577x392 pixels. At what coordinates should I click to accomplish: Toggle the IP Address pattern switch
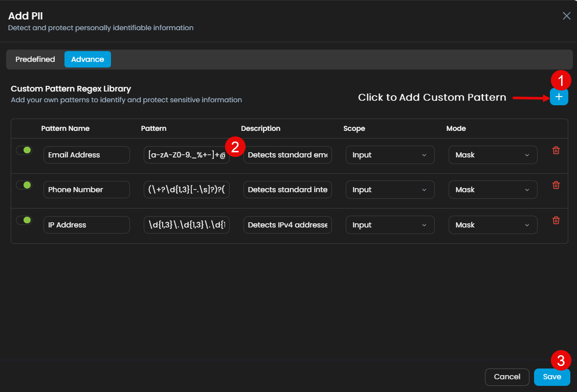pyautogui.click(x=24, y=220)
